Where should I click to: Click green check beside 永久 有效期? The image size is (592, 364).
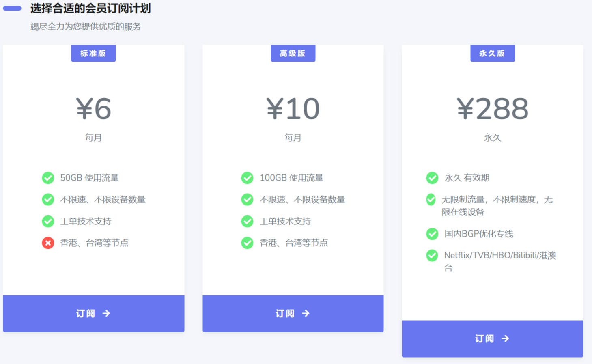[432, 178]
